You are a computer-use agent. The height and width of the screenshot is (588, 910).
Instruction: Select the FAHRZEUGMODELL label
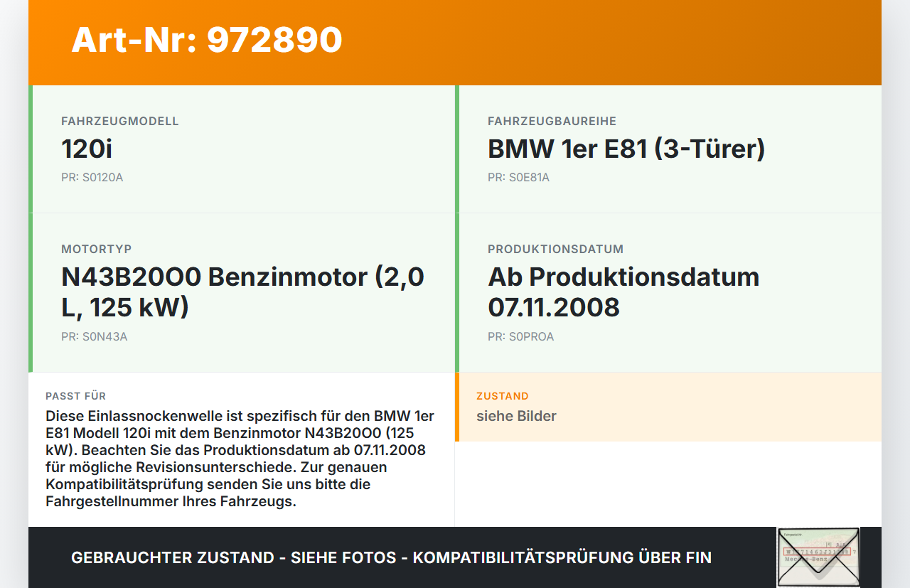click(x=119, y=121)
